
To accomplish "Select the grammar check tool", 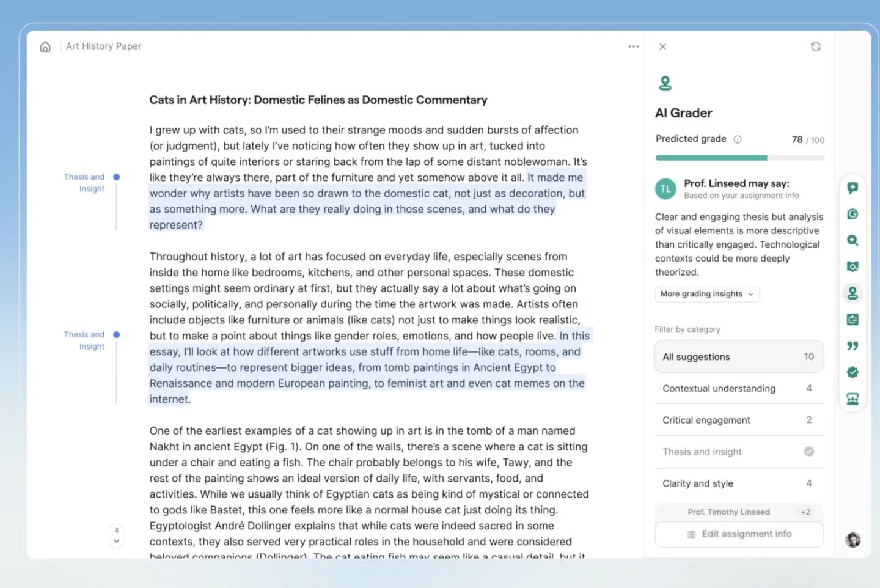I will click(853, 214).
